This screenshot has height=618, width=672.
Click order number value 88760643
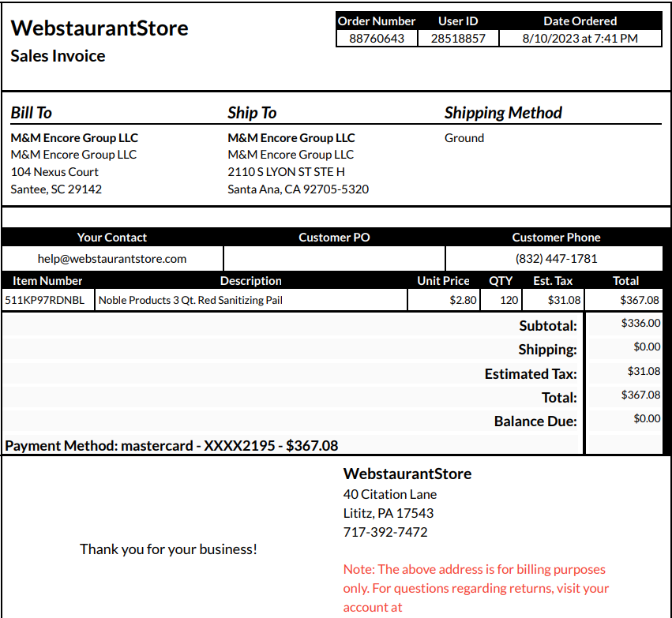pyautogui.click(x=377, y=39)
